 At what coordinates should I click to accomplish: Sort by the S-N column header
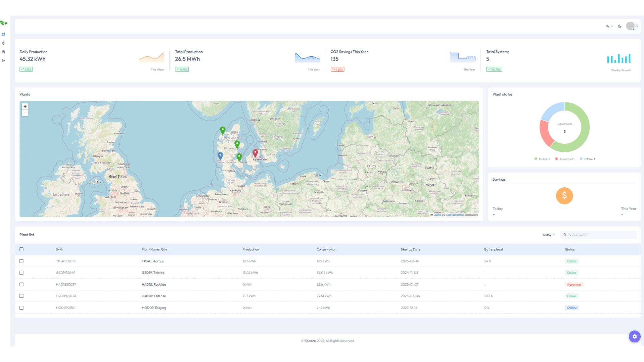(59, 249)
